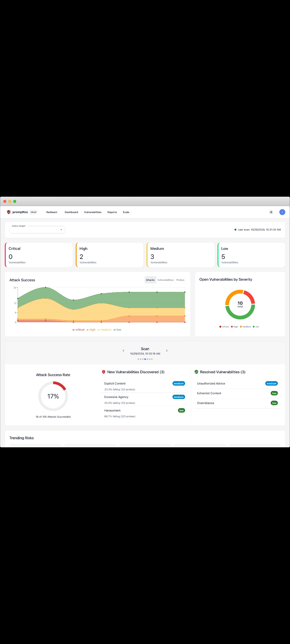Open the High vulnerabilities card
Image resolution: width=290 pixels, height=644 pixels.
[x=110, y=255]
